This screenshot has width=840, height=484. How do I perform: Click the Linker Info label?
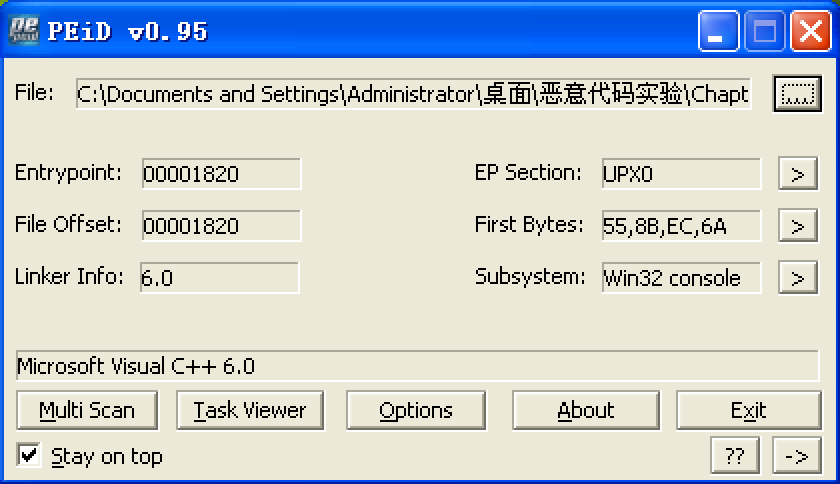click(x=69, y=277)
